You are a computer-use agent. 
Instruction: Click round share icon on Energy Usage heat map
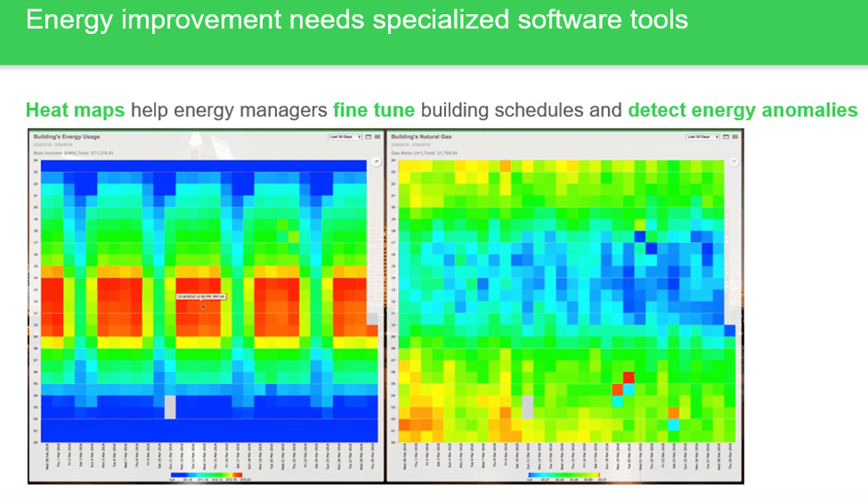(376, 161)
